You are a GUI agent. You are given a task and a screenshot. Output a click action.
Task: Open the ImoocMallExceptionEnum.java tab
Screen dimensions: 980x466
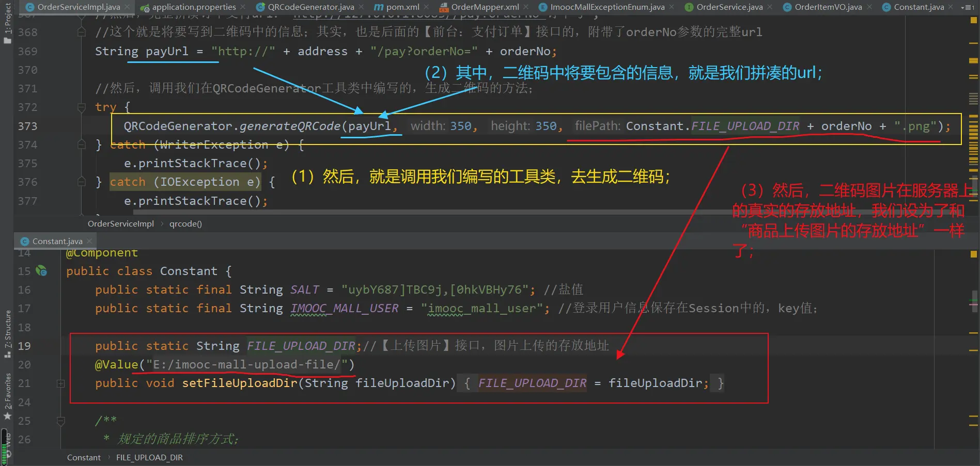click(x=607, y=7)
